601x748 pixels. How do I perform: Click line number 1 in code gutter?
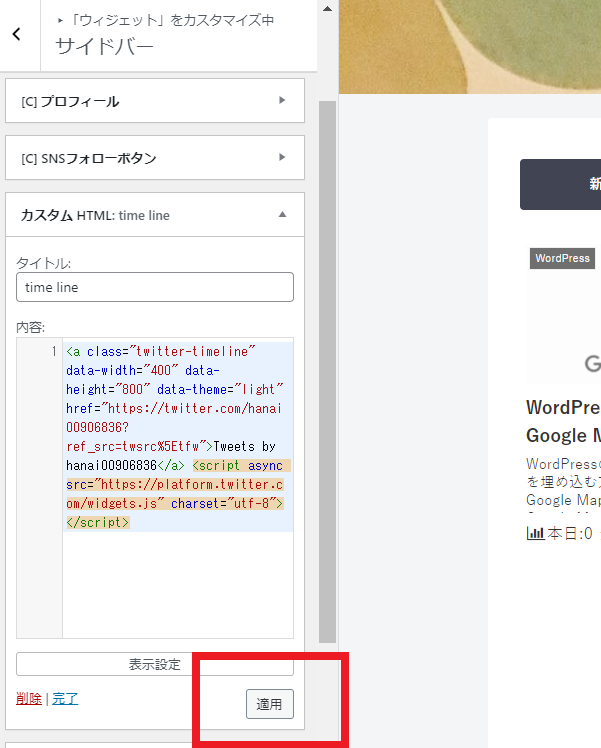pyautogui.click(x=54, y=352)
